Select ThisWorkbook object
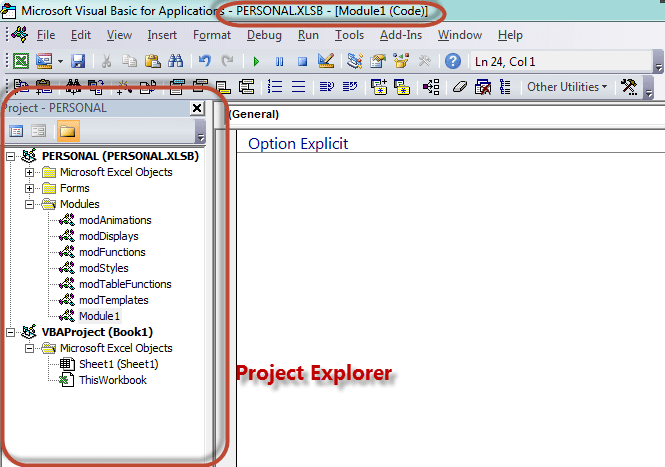 [x=113, y=380]
